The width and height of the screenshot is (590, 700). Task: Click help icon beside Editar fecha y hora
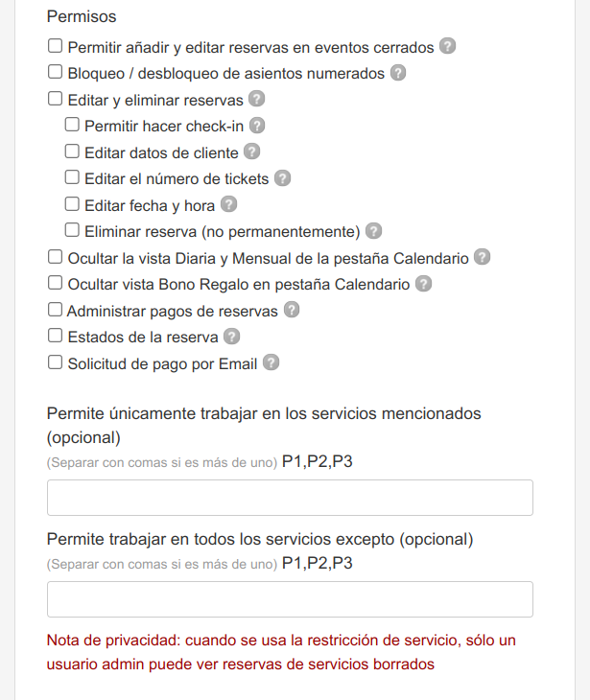(228, 204)
